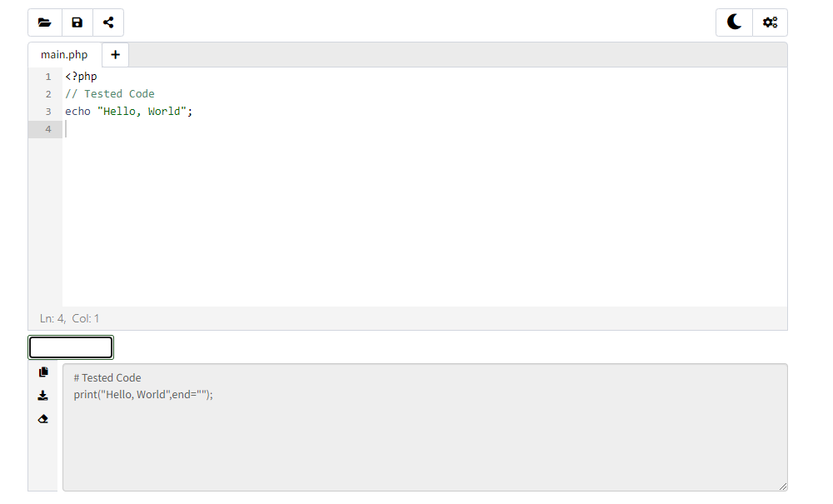The width and height of the screenshot is (833, 504).
Task: Add a new file tab with plus button
Action: 115,55
